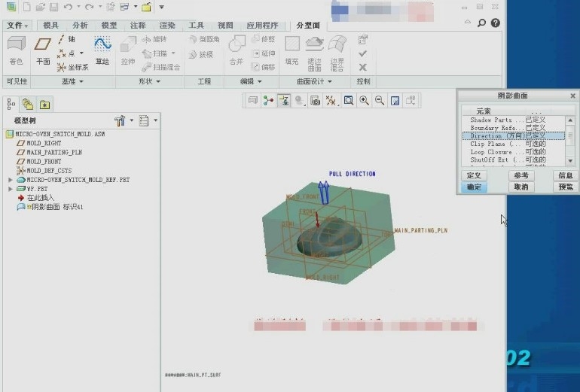Switch to the 应用程序 ribbon tab
580x392 pixels.
point(262,26)
